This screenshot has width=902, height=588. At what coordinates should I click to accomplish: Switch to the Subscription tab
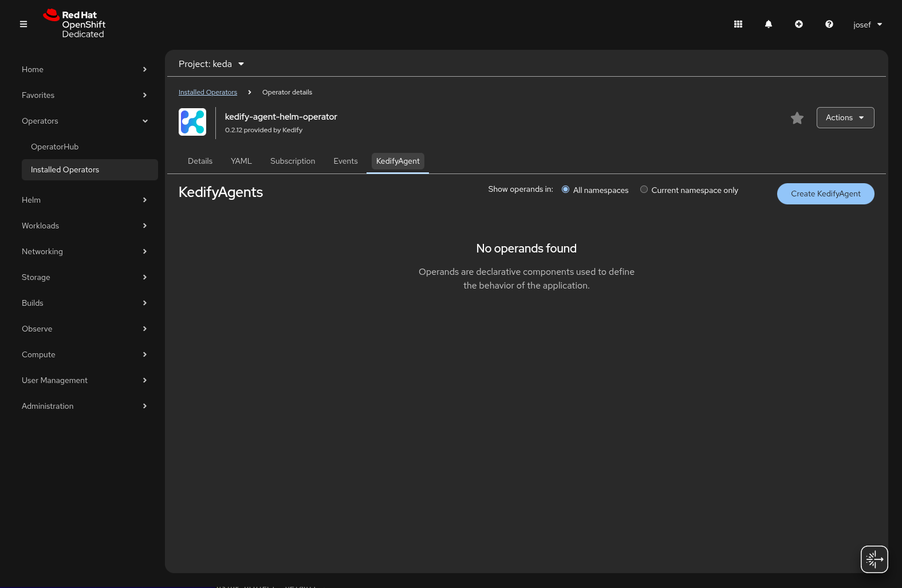pyautogui.click(x=293, y=161)
